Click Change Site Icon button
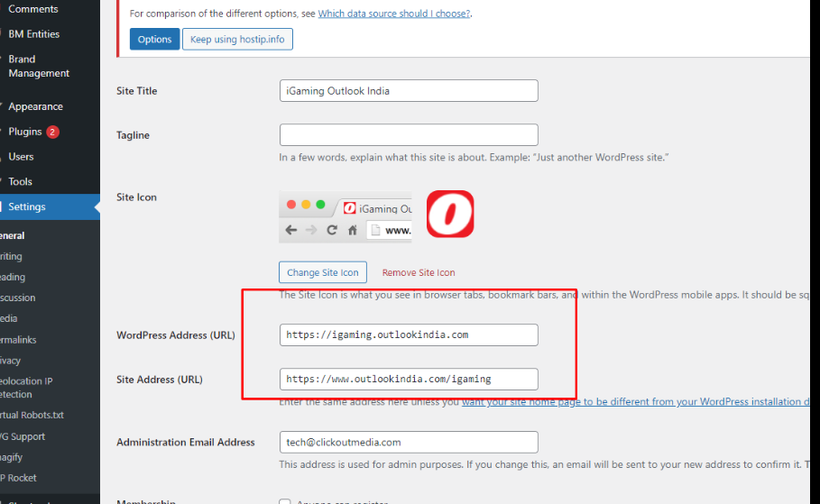 point(323,272)
